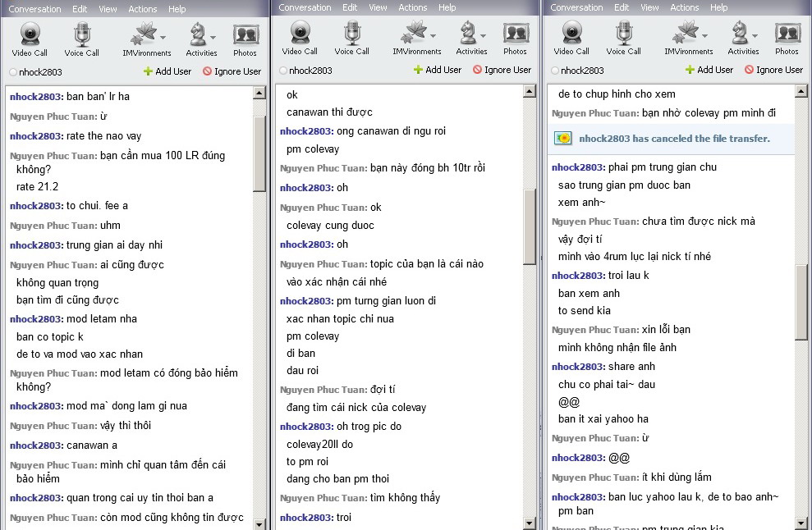Viewport: 812px width, 530px height.
Task: Open Actions menu in left window
Action: tap(142, 9)
